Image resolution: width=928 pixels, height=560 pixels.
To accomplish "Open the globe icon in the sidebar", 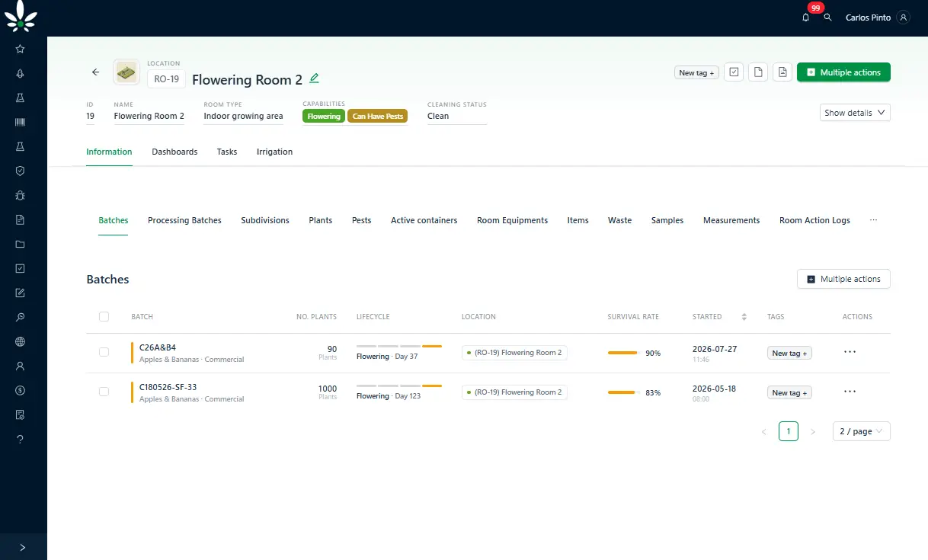I will pyautogui.click(x=20, y=341).
